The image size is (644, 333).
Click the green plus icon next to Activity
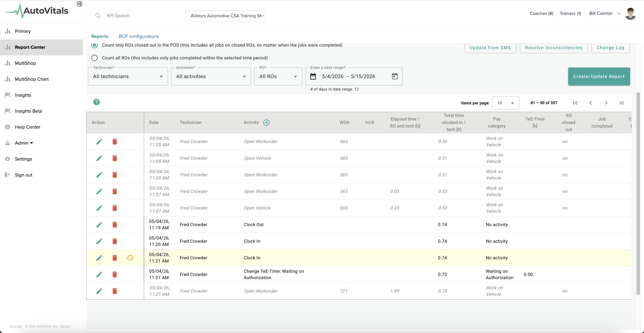[x=266, y=122]
